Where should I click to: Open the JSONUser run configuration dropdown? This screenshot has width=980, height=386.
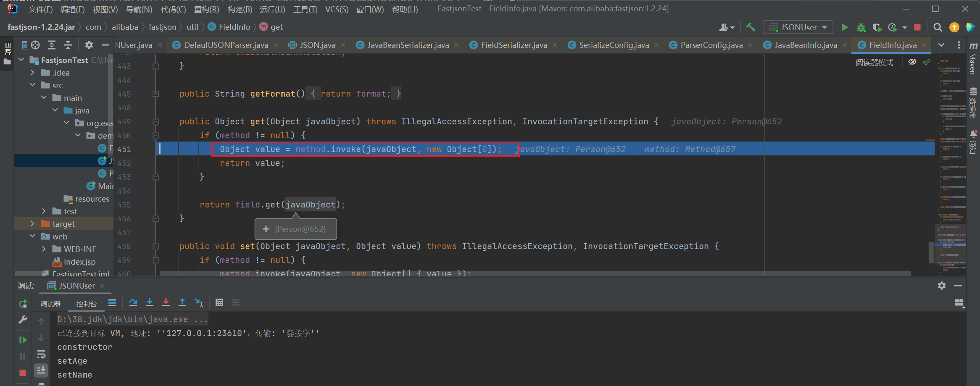[x=798, y=27]
